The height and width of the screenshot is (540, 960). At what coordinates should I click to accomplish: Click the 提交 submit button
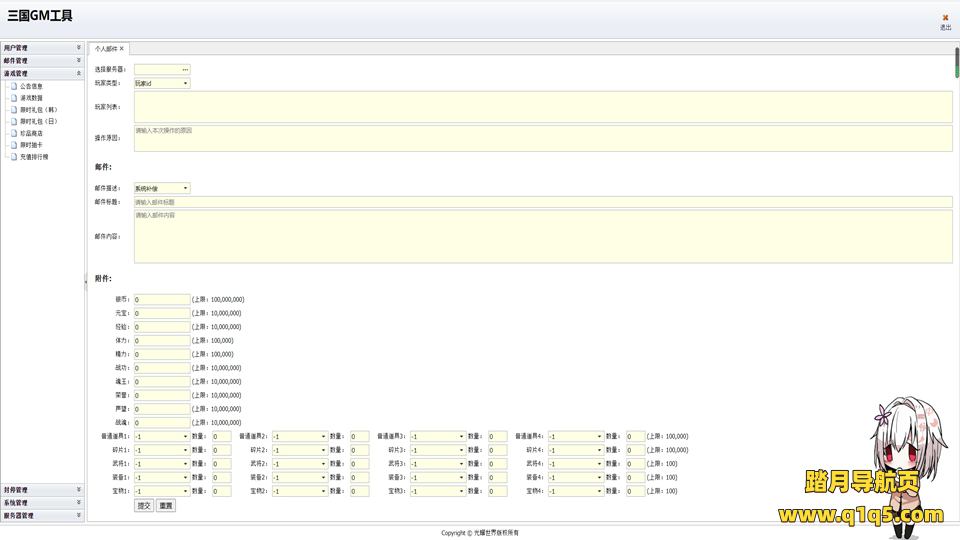point(144,506)
